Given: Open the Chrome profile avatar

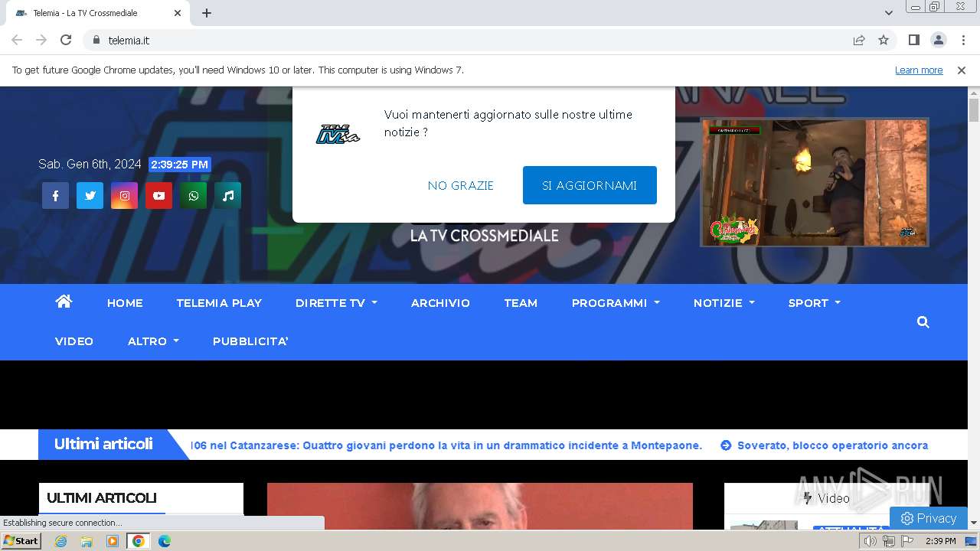Looking at the screenshot, I should [938, 40].
